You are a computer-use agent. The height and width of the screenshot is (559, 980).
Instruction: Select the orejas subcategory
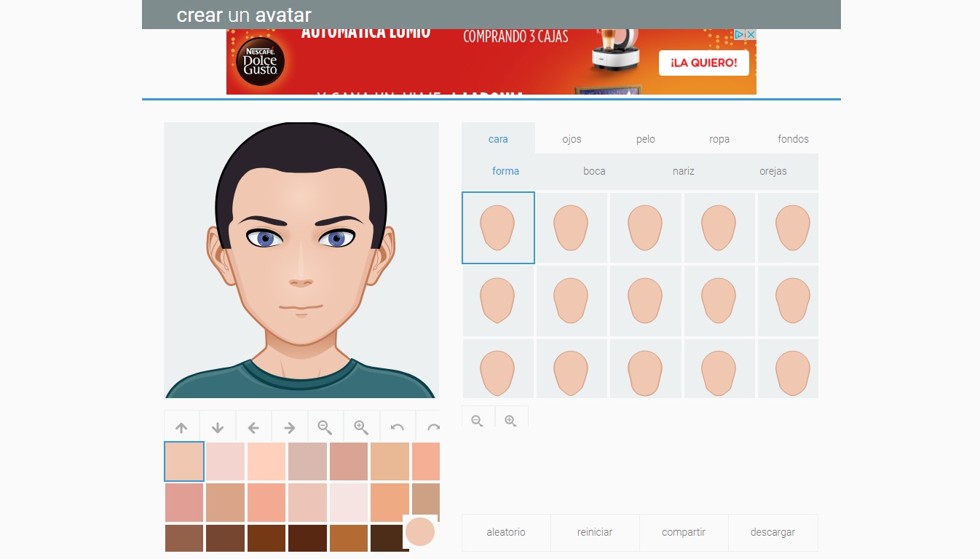click(772, 171)
